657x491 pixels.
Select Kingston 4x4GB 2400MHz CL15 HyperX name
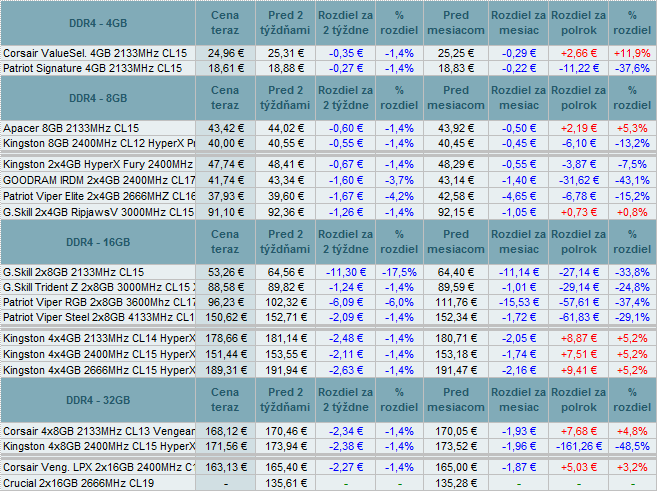point(99,354)
